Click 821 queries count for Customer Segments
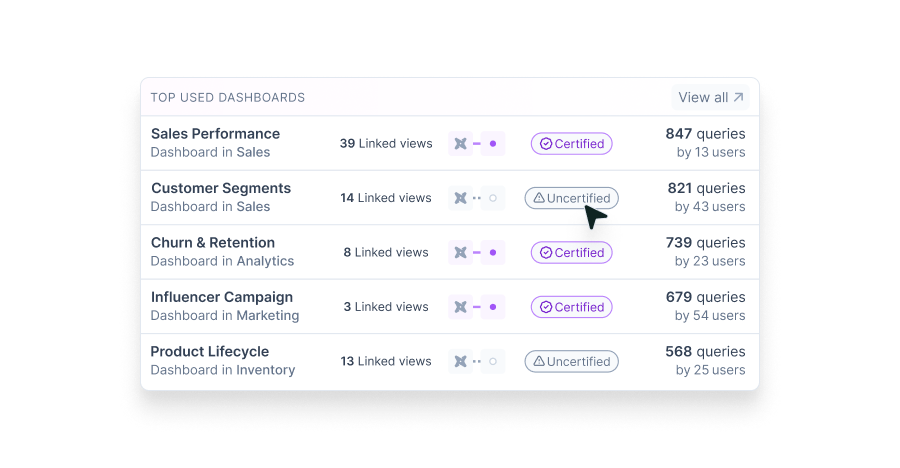Image resolution: width=900 pixels, height=468 pixels. point(706,188)
